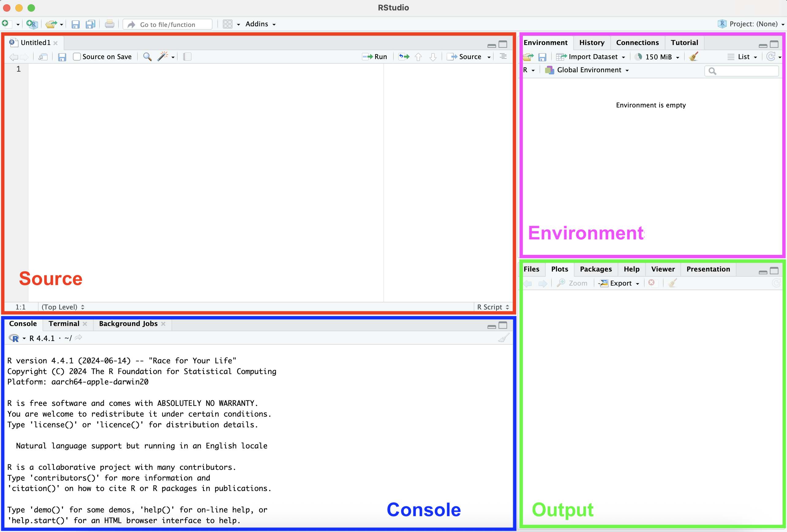This screenshot has height=532, width=787.
Task: Re-run previous code region icon
Action: coord(404,57)
